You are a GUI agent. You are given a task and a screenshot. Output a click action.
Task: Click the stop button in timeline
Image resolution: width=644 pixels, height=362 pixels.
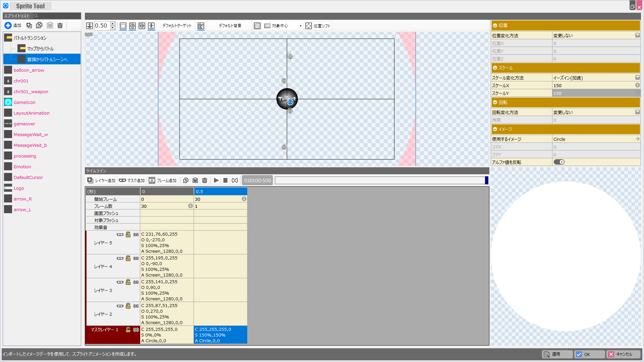tap(225, 180)
